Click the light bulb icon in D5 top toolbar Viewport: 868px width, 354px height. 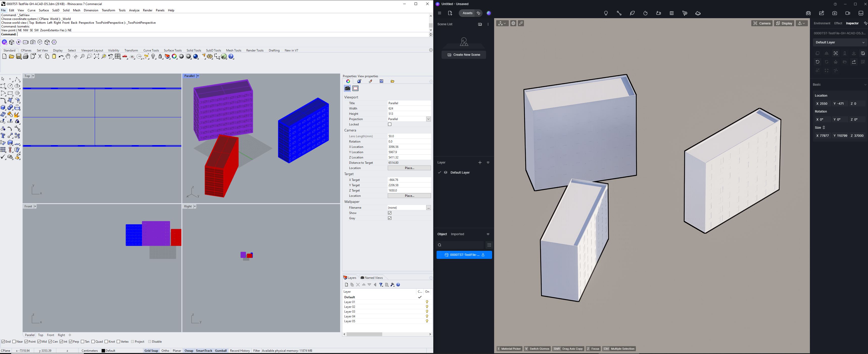[606, 13]
